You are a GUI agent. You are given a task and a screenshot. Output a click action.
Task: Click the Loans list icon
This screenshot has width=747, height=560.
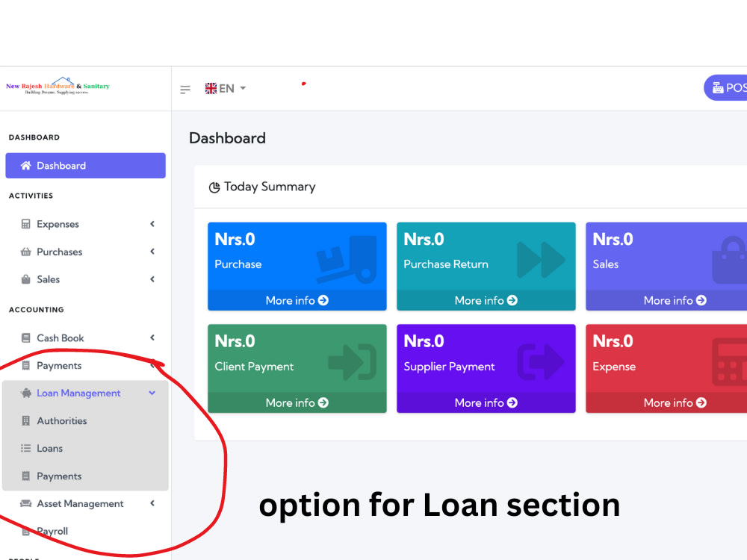point(25,448)
